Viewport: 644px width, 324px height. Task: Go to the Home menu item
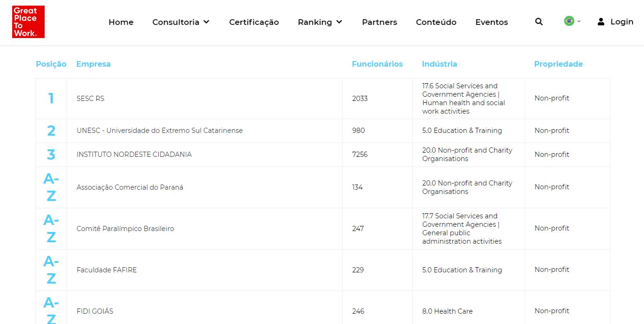[x=121, y=22]
